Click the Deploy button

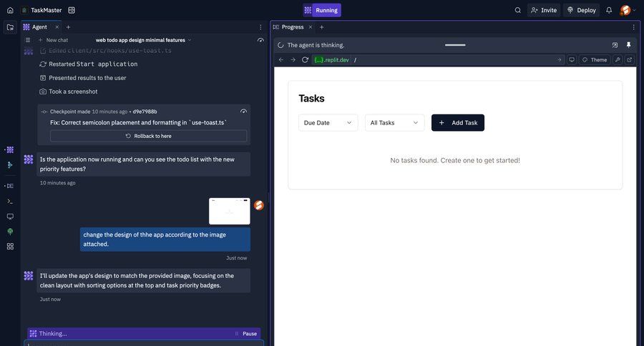(582, 10)
